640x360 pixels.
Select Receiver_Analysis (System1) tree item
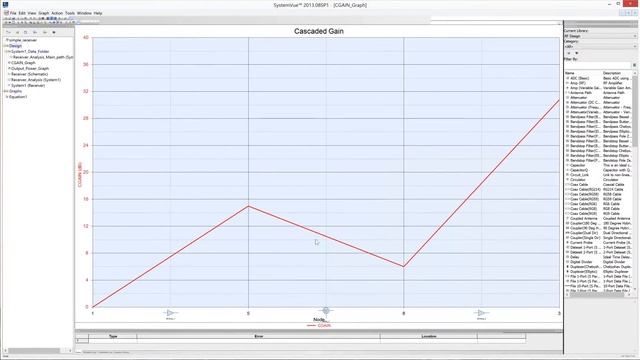(x=36, y=80)
